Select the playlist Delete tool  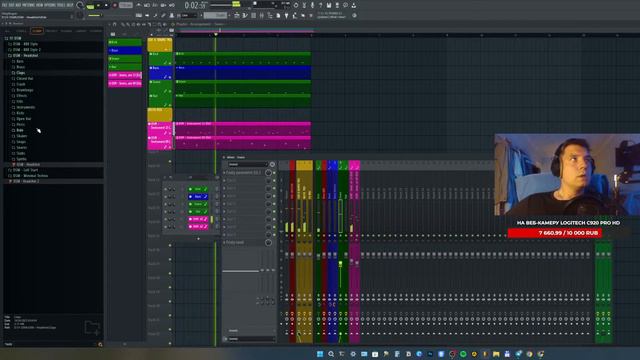(x=133, y=24)
